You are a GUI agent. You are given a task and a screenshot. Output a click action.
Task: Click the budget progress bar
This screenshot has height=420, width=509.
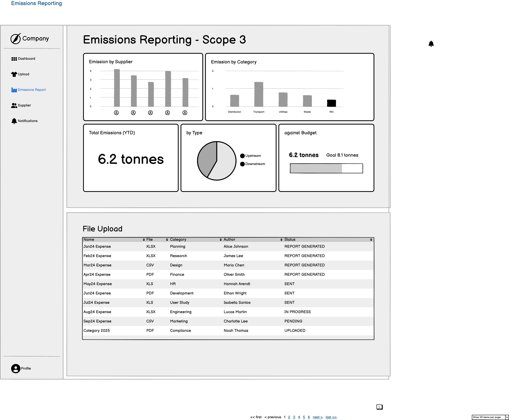pos(326,168)
